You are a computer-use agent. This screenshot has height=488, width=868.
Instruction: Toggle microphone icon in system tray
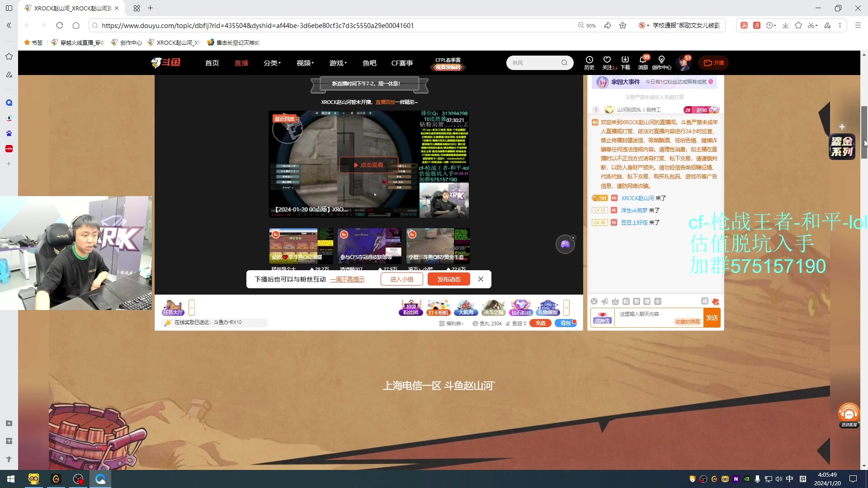click(x=757, y=479)
